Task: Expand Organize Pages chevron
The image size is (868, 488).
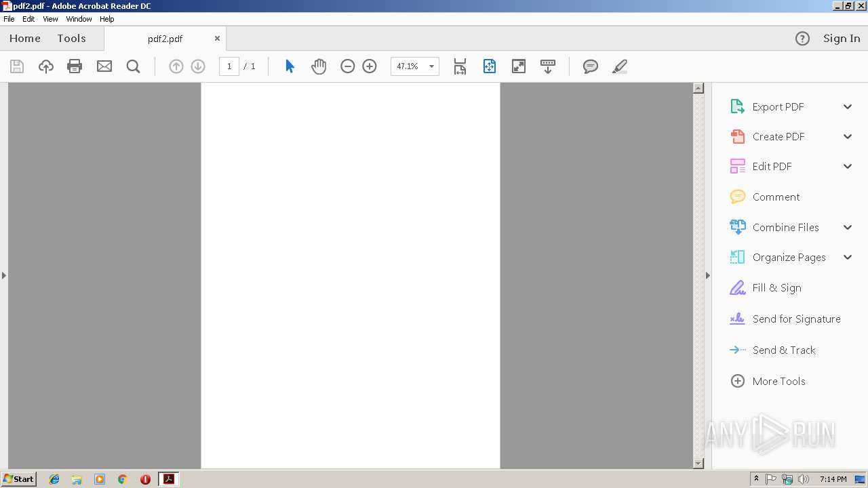Action: tap(848, 257)
